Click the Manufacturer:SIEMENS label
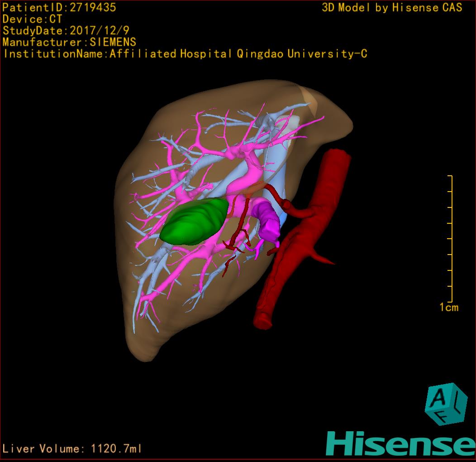476x462 pixels. (69, 42)
